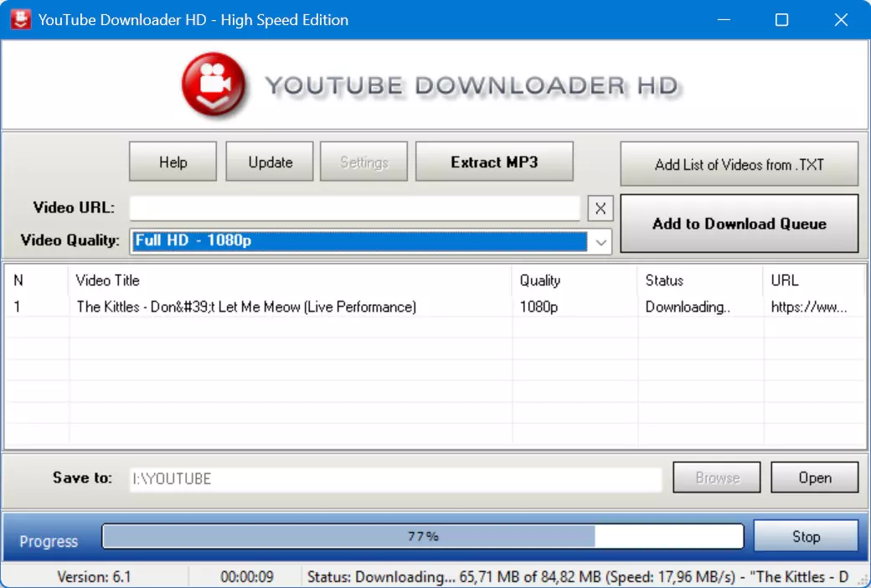
Task: Click the Save to: label
Action: click(82, 477)
